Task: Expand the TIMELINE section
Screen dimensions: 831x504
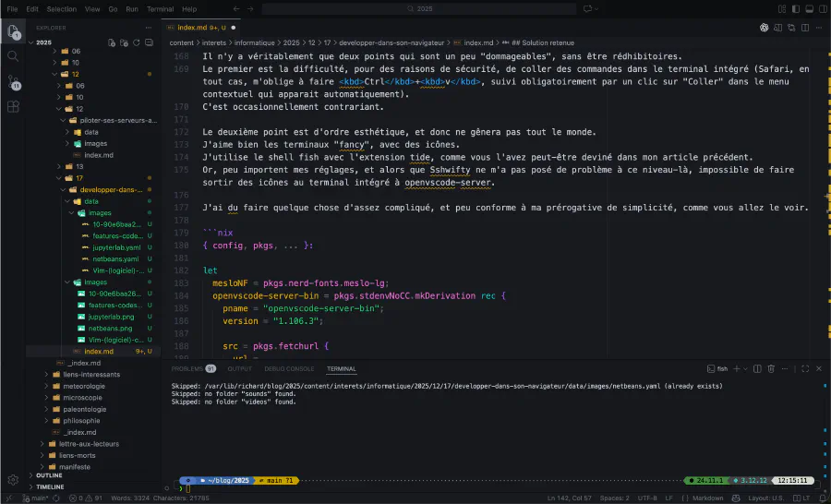Action: pos(50,486)
